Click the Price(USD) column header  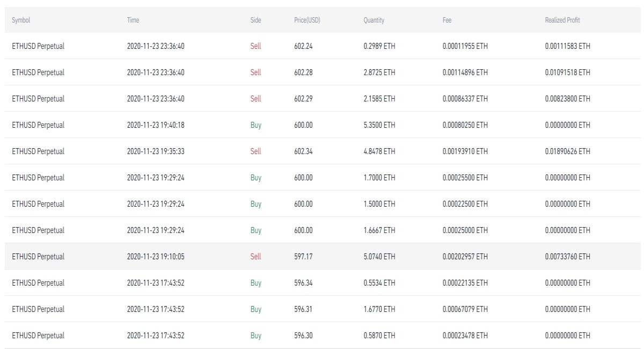pyautogui.click(x=307, y=20)
